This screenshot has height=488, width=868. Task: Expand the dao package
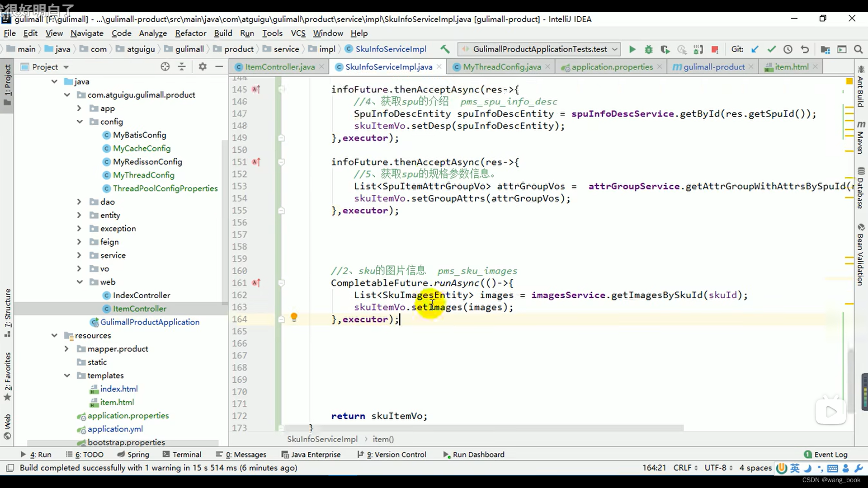79,202
